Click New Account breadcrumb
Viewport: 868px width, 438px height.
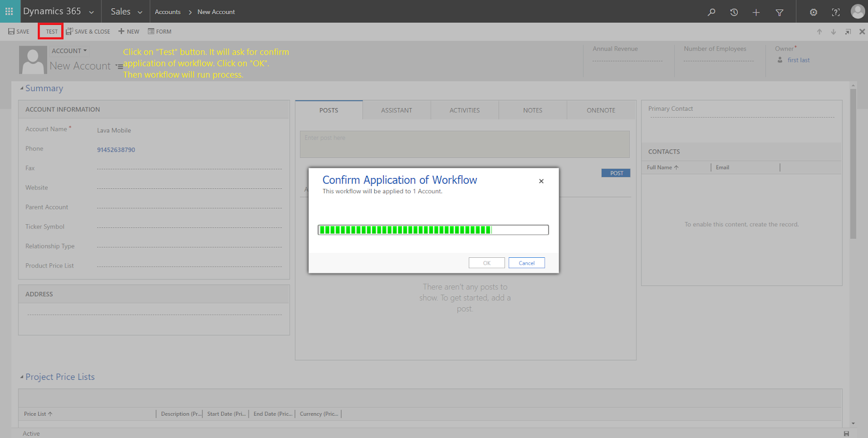coord(216,12)
